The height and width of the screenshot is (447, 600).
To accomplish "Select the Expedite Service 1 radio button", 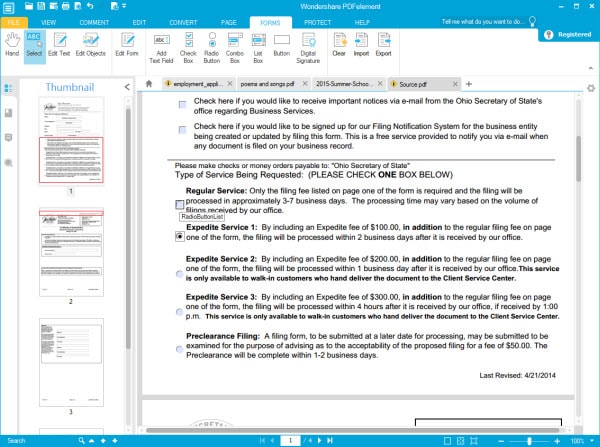I will point(179,237).
